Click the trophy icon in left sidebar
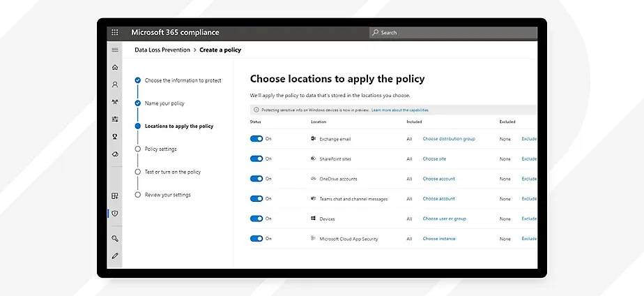The height and width of the screenshot is (296, 644). click(x=115, y=136)
